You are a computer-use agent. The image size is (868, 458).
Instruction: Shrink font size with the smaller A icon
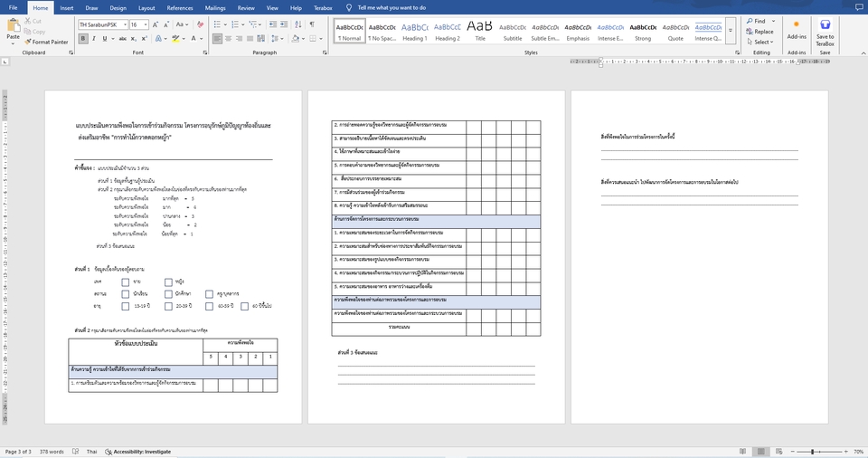tap(166, 24)
